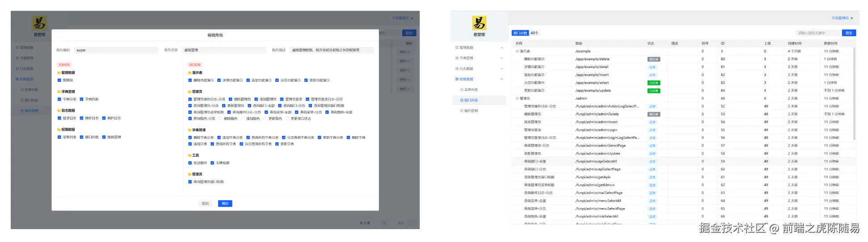Click the 路由 column header
The width and height of the screenshot is (868, 242).
(x=579, y=44)
